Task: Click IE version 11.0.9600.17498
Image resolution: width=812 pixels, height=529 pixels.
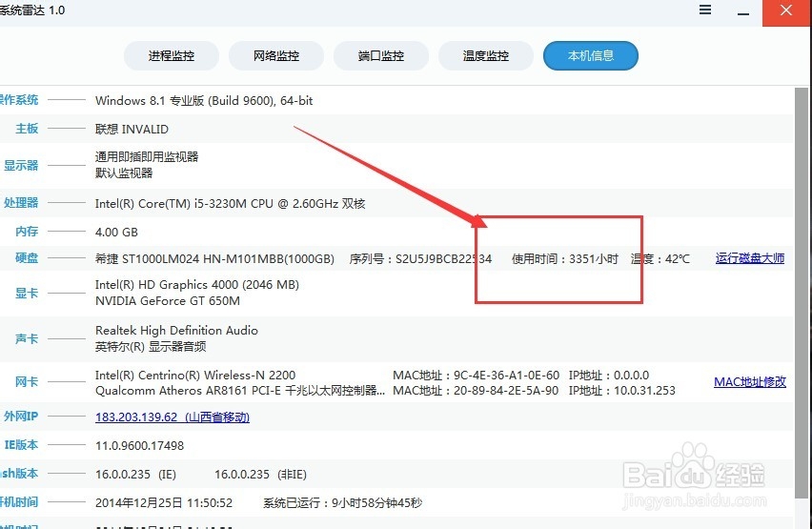Action: point(139,445)
